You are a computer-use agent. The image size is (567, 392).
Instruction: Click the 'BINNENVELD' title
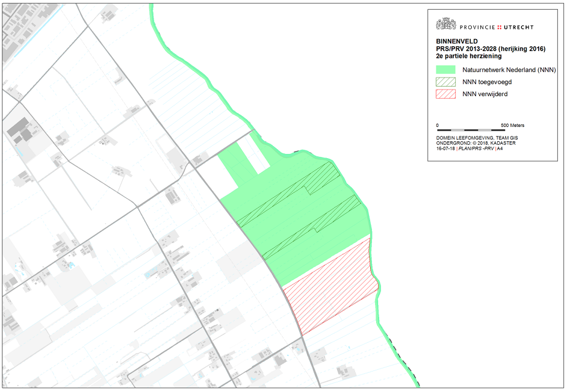click(x=457, y=41)
